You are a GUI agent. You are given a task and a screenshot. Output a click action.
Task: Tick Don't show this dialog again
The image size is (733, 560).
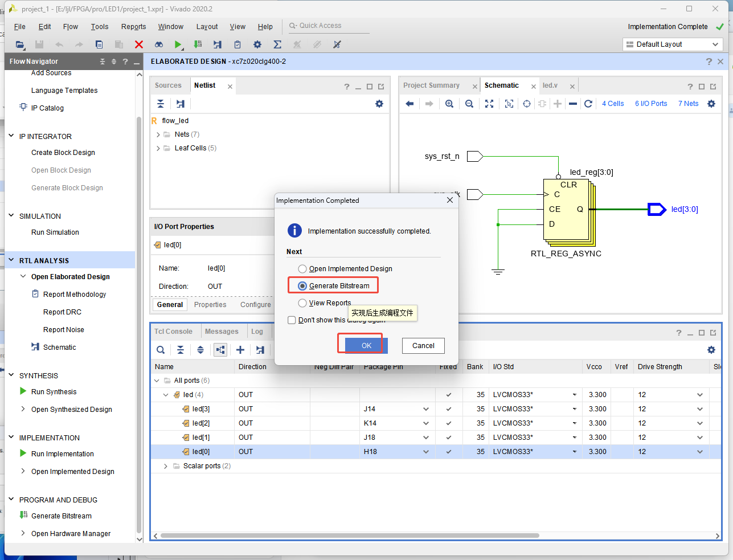coord(292,320)
